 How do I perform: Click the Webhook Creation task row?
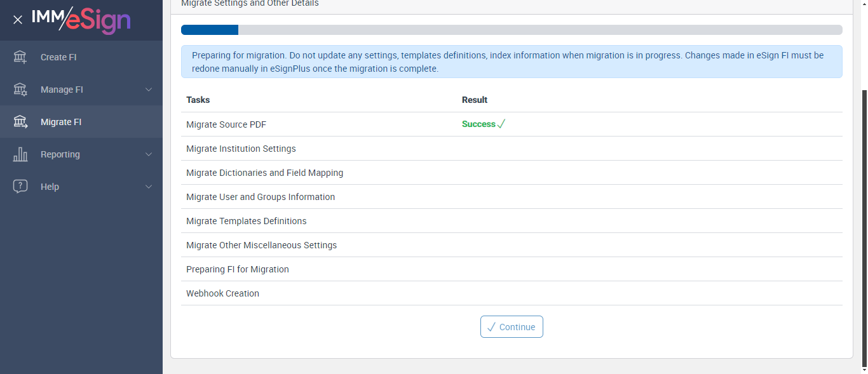click(222, 293)
